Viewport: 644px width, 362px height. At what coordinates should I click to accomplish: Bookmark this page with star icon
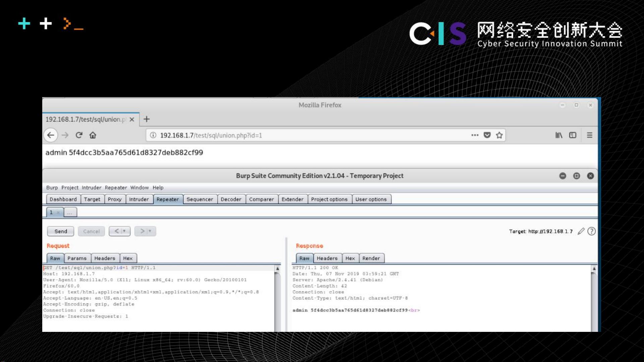click(x=499, y=135)
